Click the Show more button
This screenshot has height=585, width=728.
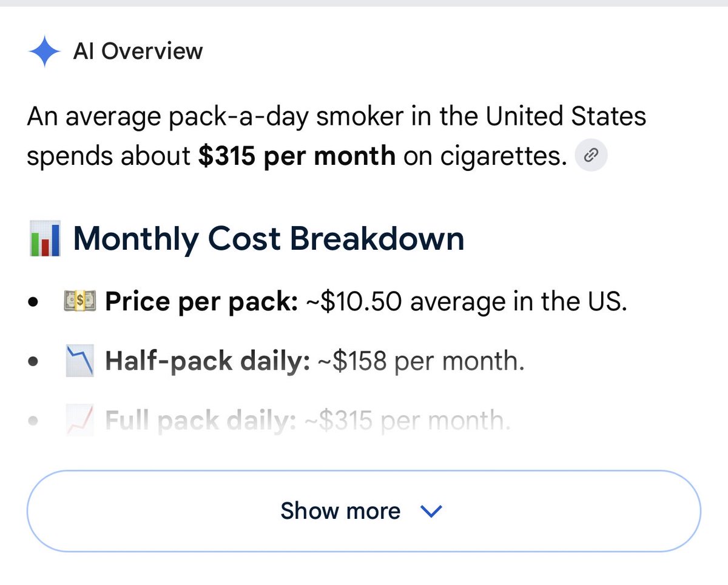pyautogui.click(x=364, y=511)
